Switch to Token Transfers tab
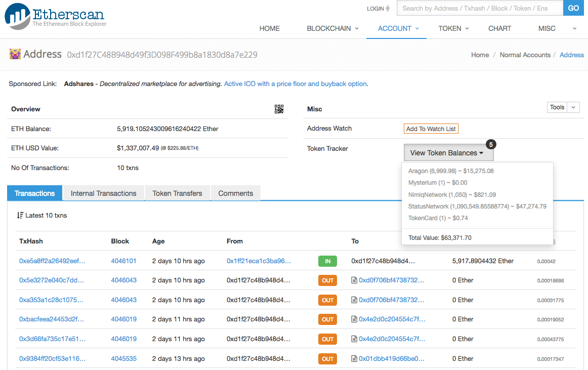 (177, 193)
